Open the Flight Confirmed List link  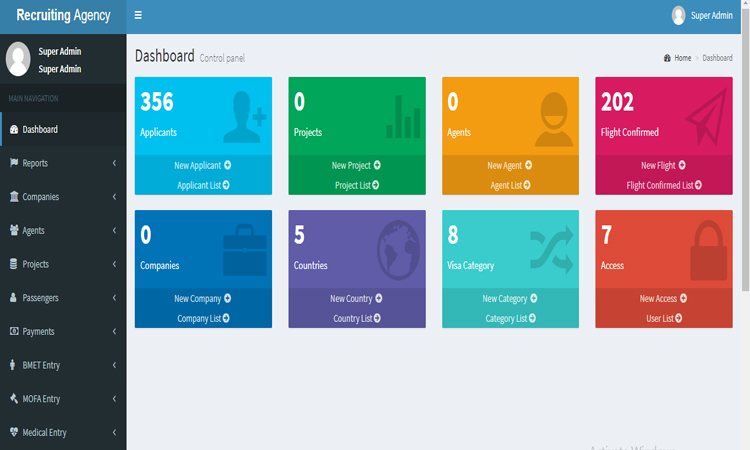coord(664,185)
